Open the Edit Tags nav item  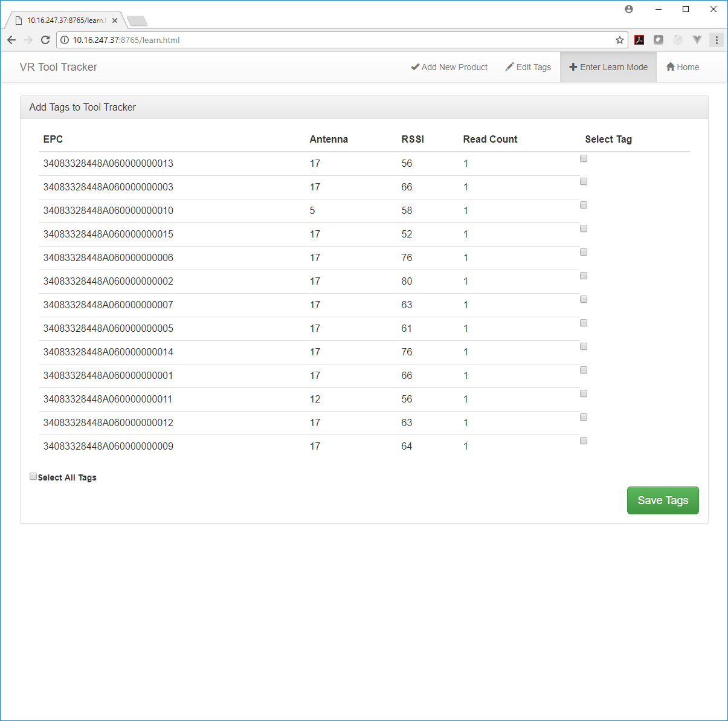[528, 67]
